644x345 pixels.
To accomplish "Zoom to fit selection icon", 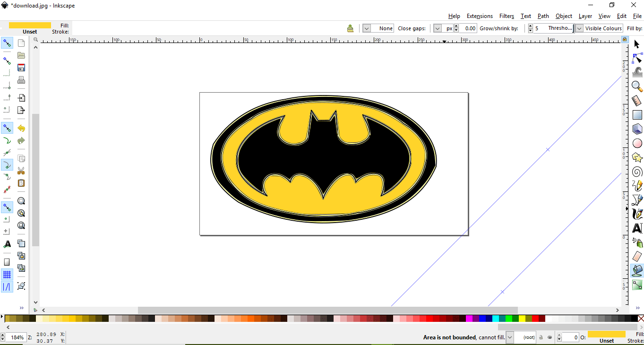I will (21, 201).
